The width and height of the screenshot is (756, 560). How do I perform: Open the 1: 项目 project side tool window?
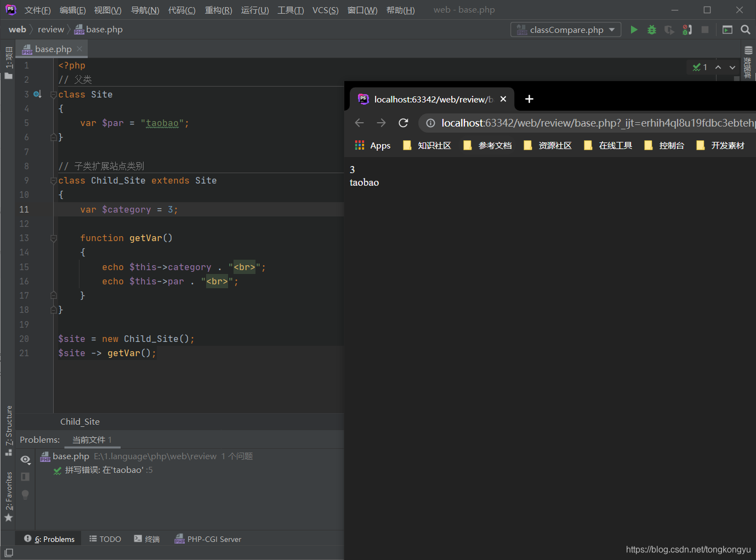tap(8, 62)
